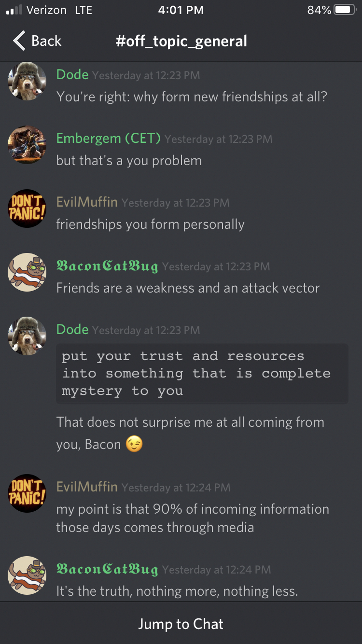Tap the winking emoji in Dode's message
362x644 pixels.
[134, 444]
